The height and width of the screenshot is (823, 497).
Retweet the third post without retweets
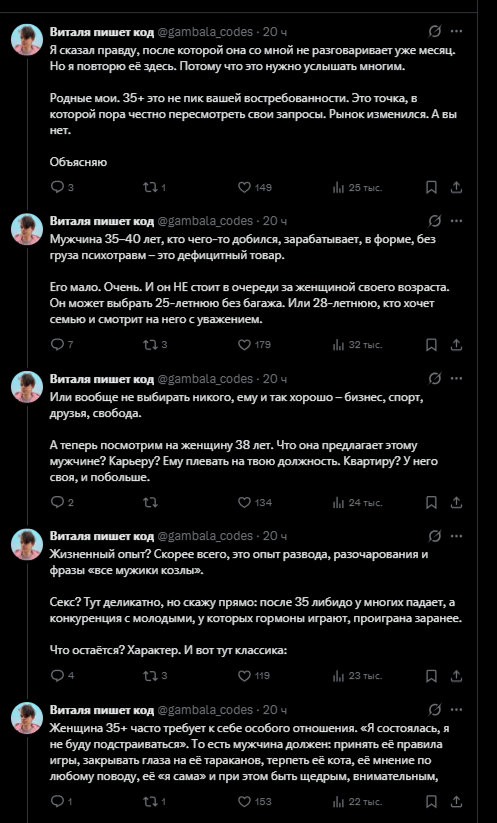pyautogui.click(x=150, y=502)
